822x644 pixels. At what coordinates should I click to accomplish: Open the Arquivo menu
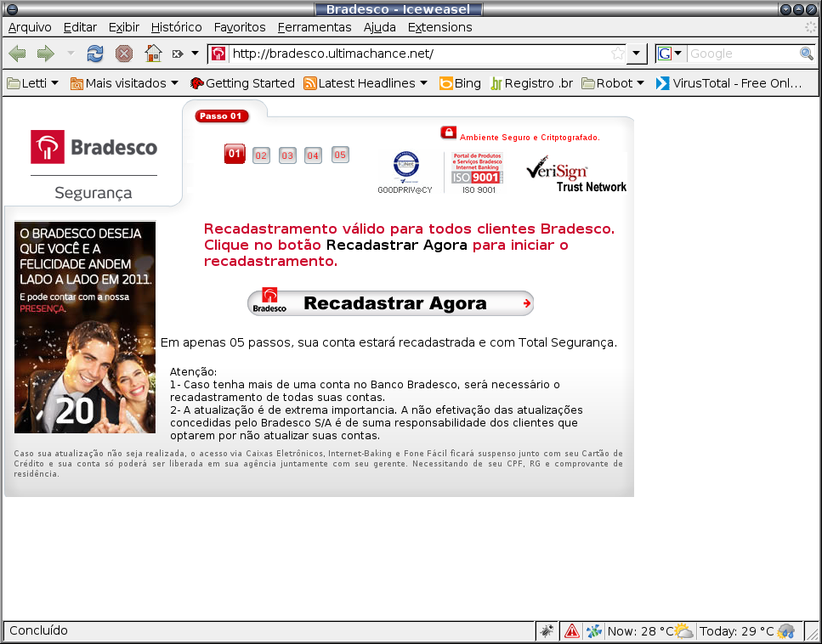pos(30,27)
